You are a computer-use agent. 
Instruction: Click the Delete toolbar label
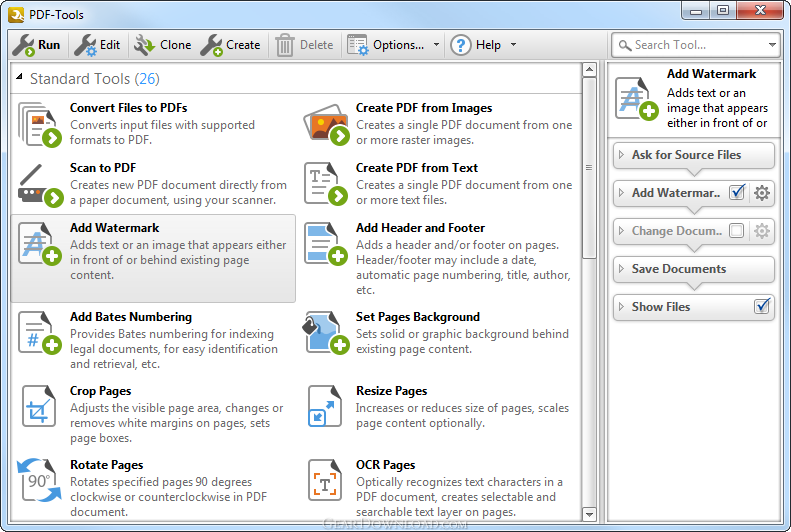point(316,45)
